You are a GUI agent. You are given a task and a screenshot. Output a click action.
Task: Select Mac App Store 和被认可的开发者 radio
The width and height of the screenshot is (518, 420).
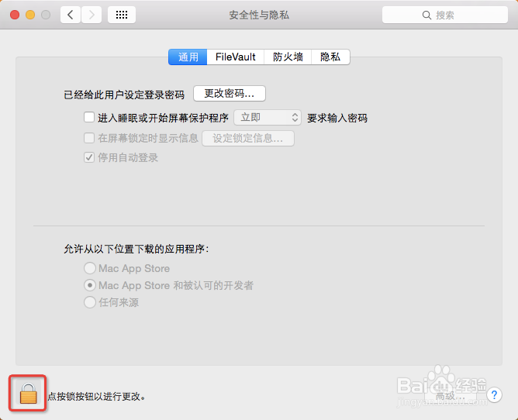tap(90, 285)
